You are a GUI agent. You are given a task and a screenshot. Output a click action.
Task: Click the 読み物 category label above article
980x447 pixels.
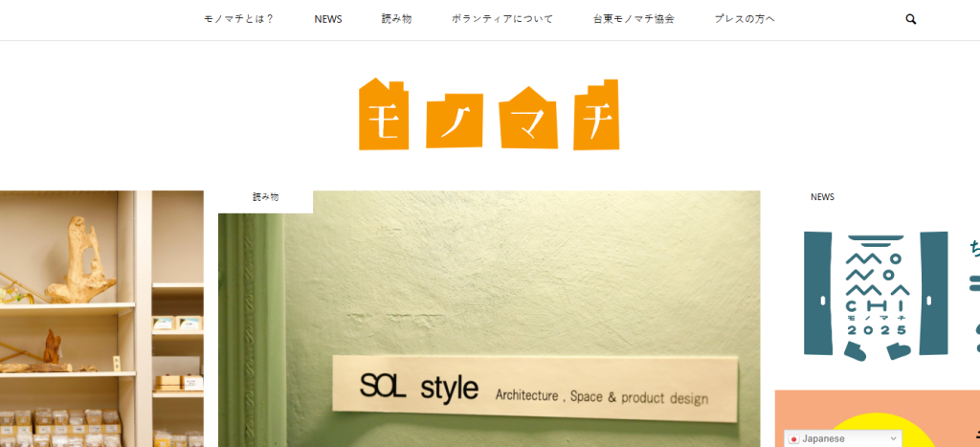[265, 197]
